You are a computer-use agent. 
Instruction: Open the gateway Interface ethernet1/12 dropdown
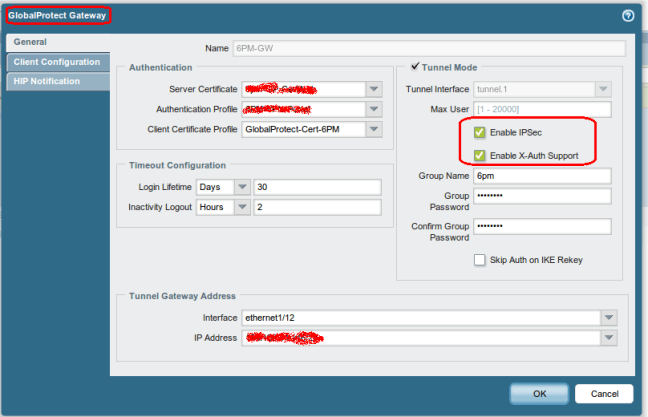pyautogui.click(x=609, y=317)
